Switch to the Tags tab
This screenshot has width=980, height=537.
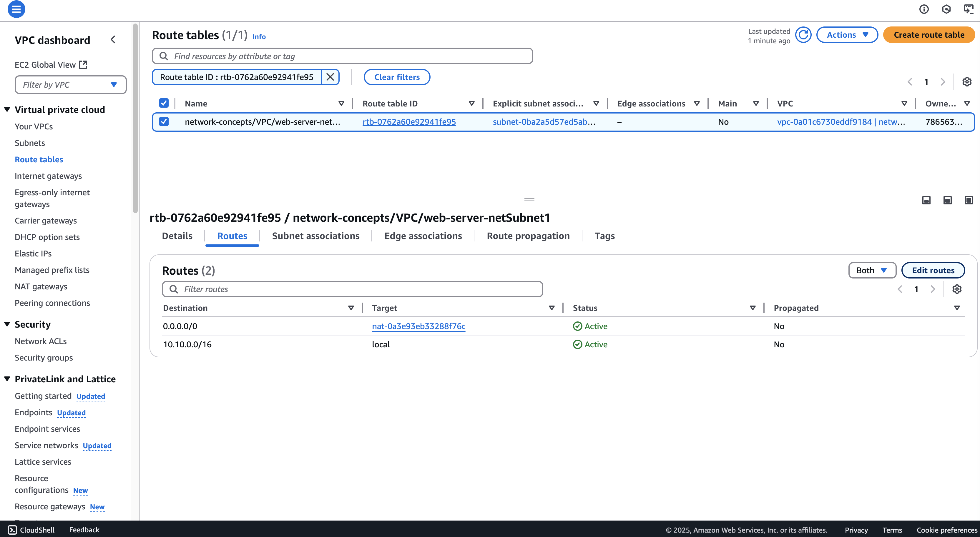pyautogui.click(x=604, y=236)
